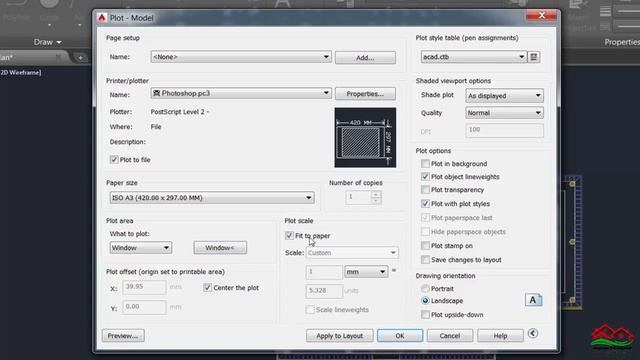The width and height of the screenshot is (640, 360).
Task: Open the Paper size dropdown
Action: click(212, 198)
